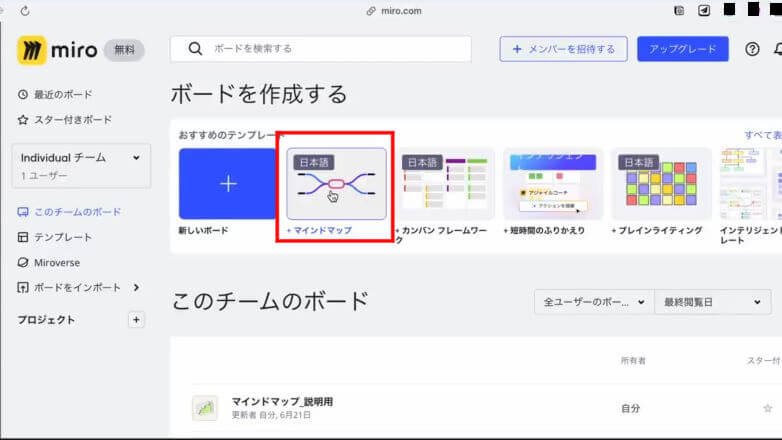Image resolution: width=782 pixels, height=440 pixels.
Task: Open the 全ユーザーのボー... filter dropdown
Action: click(594, 302)
